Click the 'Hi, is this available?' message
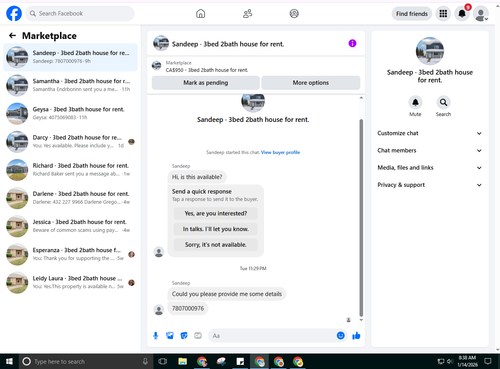 197,177
